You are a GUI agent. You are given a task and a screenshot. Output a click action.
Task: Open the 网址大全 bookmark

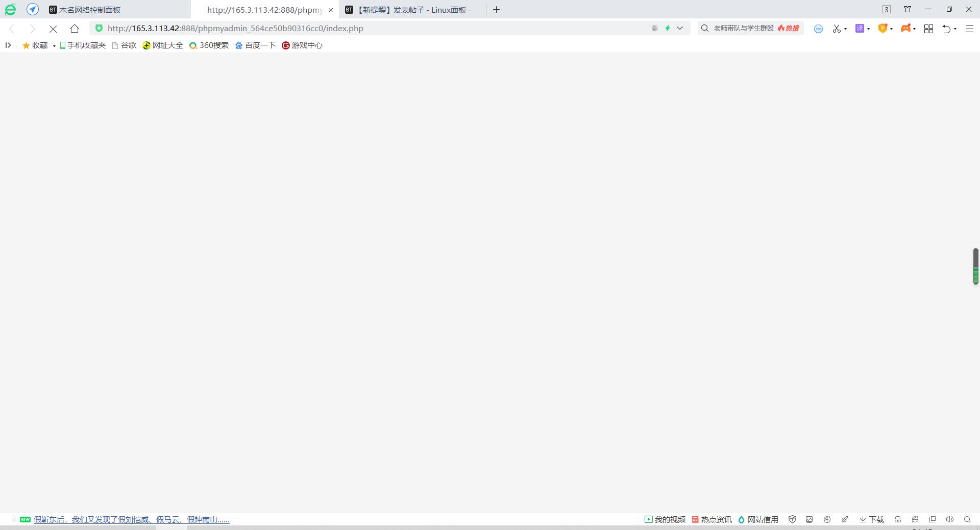coord(163,45)
